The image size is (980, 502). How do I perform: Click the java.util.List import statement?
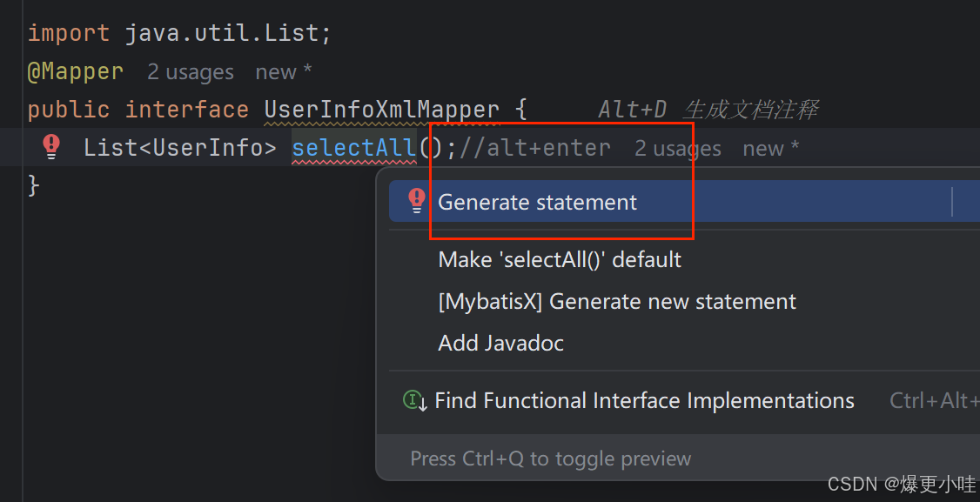tap(178, 33)
